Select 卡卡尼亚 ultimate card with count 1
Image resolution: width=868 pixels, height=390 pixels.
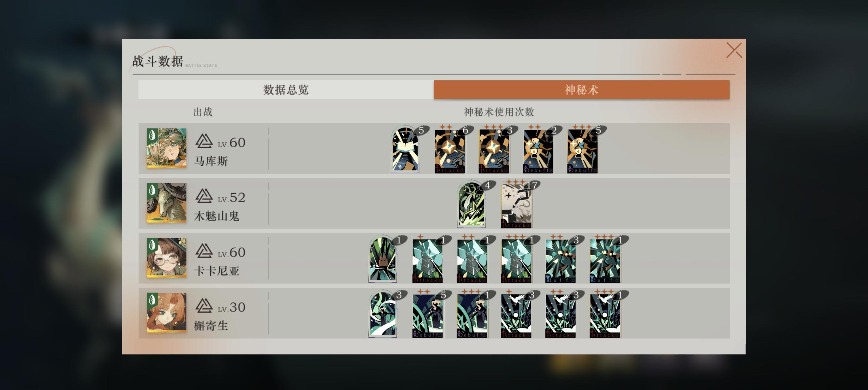[383, 259]
